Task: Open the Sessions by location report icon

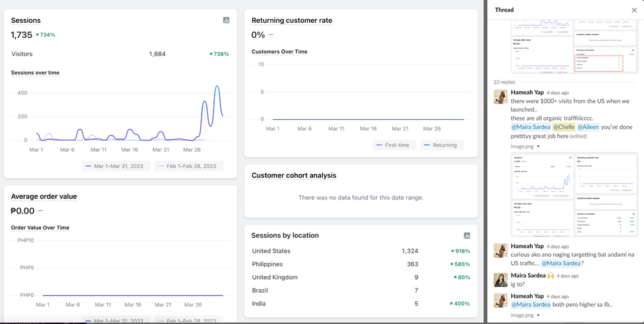Action: (x=466, y=236)
